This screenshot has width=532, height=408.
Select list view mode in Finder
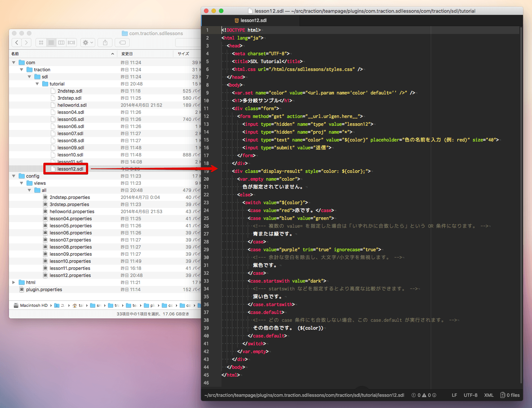[51, 43]
